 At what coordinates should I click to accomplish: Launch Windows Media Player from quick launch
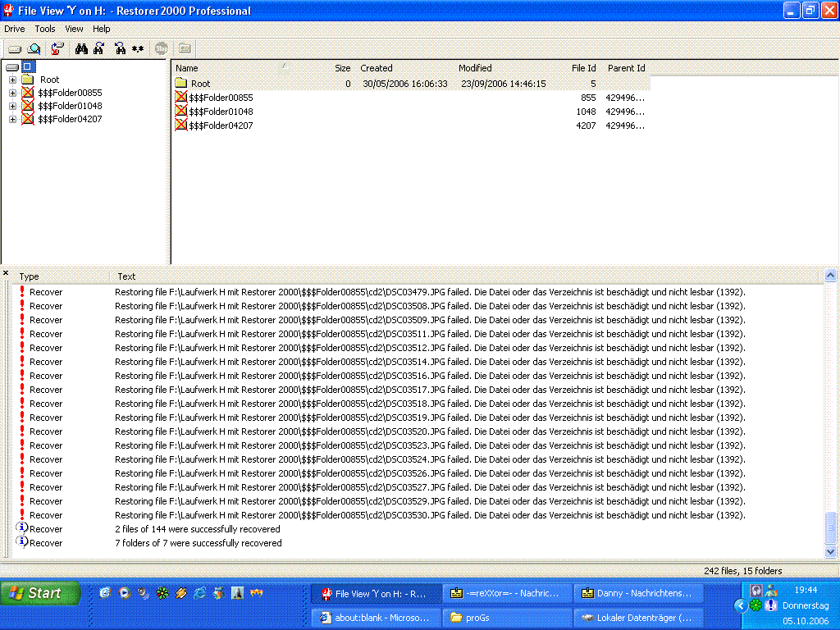(125, 593)
